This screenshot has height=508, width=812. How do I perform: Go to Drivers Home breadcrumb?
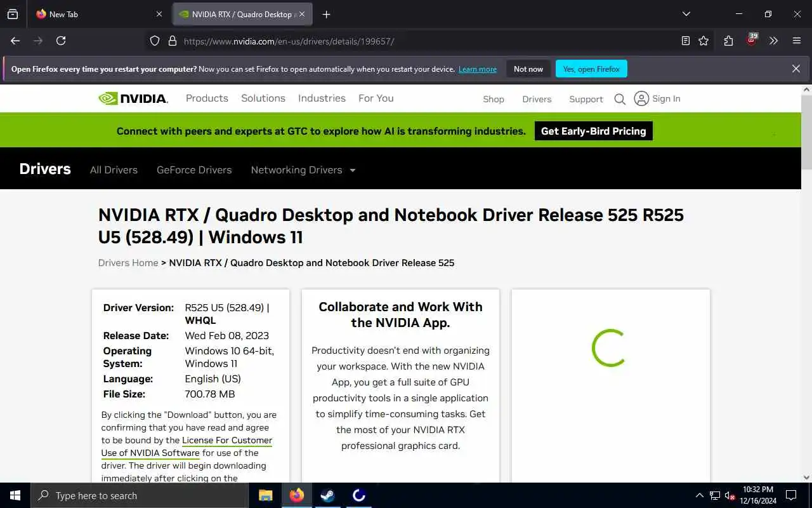click(128, 263)
